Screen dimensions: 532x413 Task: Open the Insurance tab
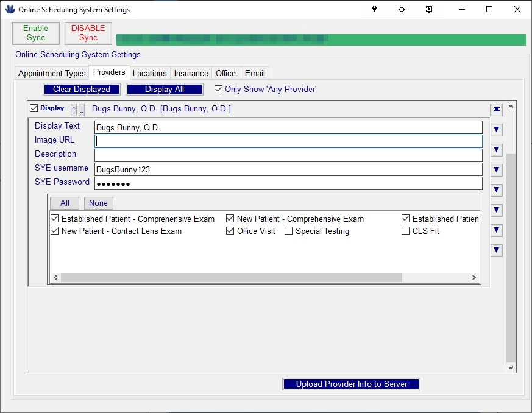click(x=191, y=73)
